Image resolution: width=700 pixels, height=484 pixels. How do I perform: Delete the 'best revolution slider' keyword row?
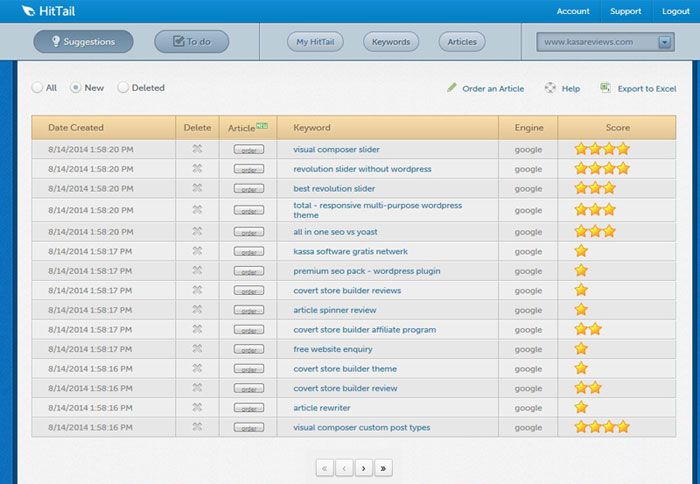197,188
